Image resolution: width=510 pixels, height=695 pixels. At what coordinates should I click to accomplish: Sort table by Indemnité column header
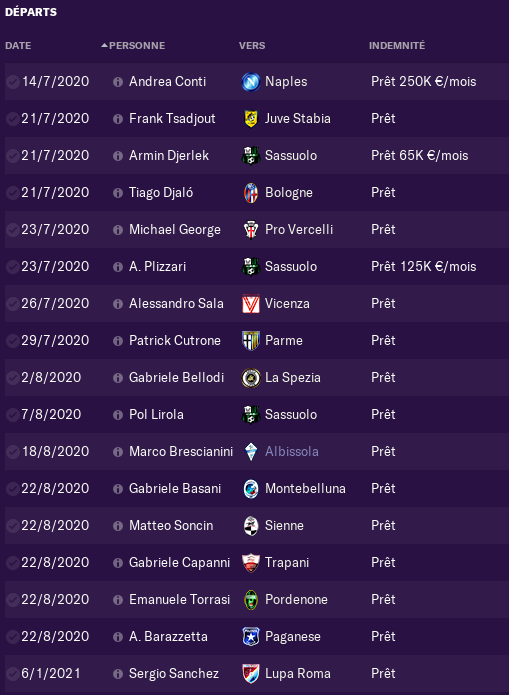397,46
